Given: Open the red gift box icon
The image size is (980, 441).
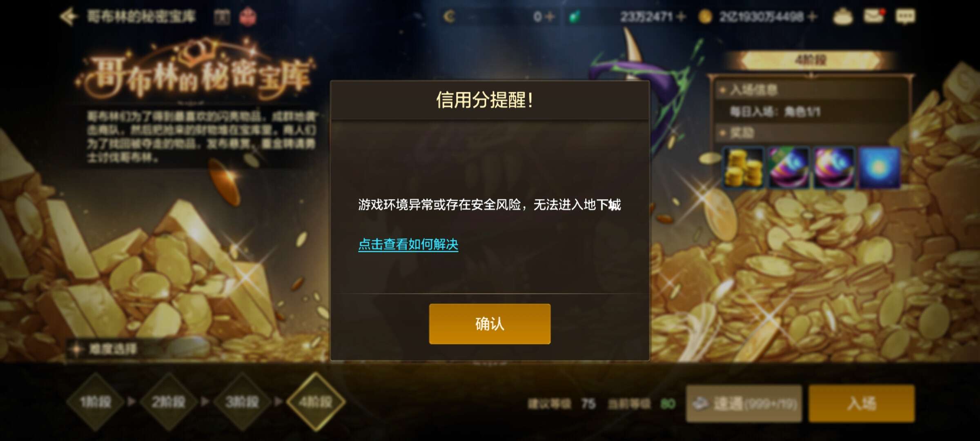Looking at the screenshot, I should click(247, 17).
